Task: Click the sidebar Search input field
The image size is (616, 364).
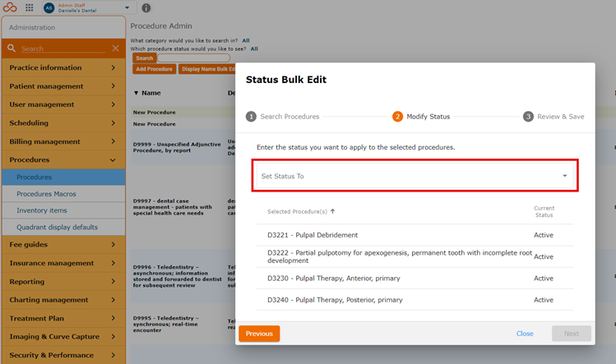Action: tap(63, 48)
